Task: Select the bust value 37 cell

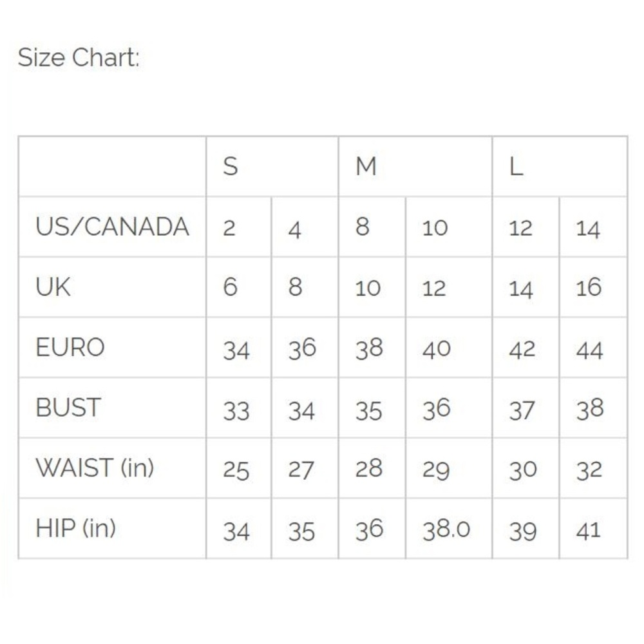Action: pyautogui.click(x=522, y=410)
